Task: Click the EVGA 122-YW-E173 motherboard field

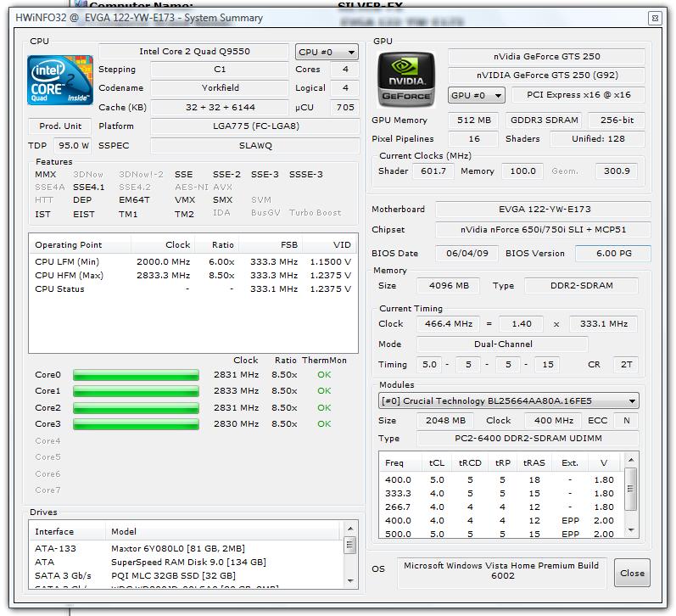Action: (x=543, y=210)
